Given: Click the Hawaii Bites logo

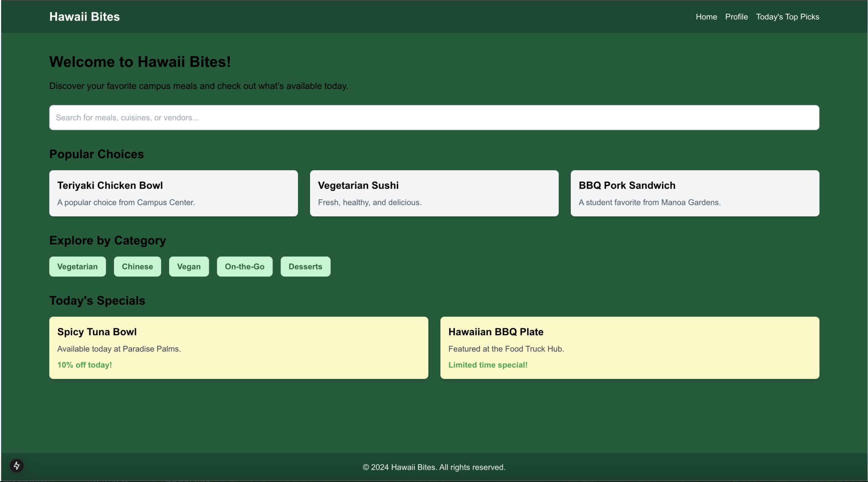Looking at the screenshot, I should coord(84,16).
